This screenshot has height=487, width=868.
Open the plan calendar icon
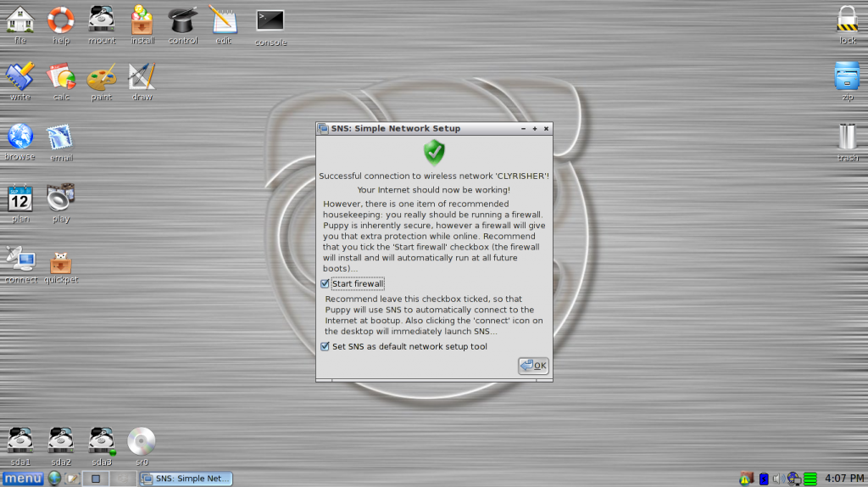click(x=20, y=199)
